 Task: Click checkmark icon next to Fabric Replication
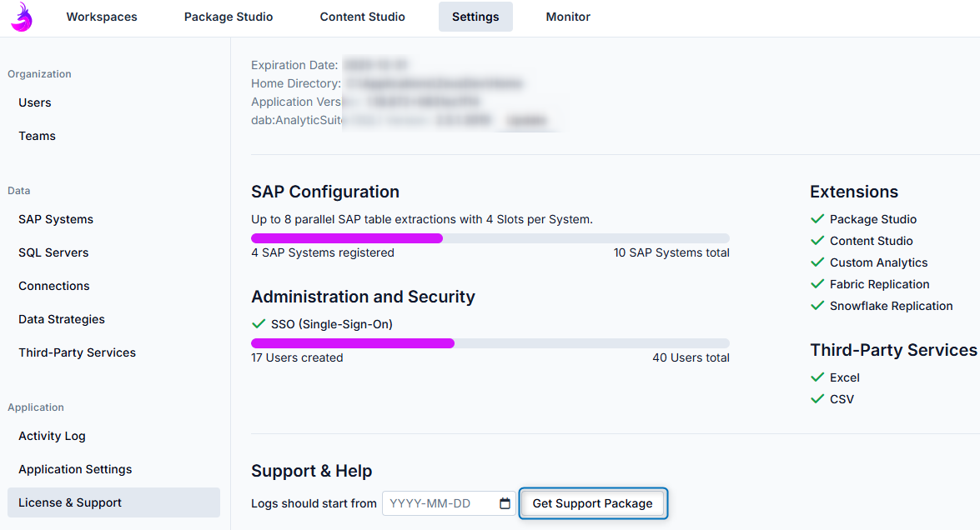click(x=817, y=284)
